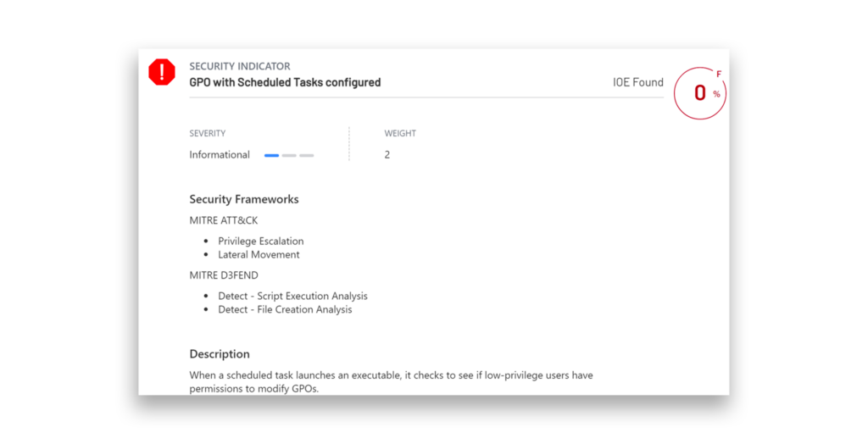868x444 pixels.
Task: Click the Privilege Escalation list item
Action: click(x=261, y=241)
